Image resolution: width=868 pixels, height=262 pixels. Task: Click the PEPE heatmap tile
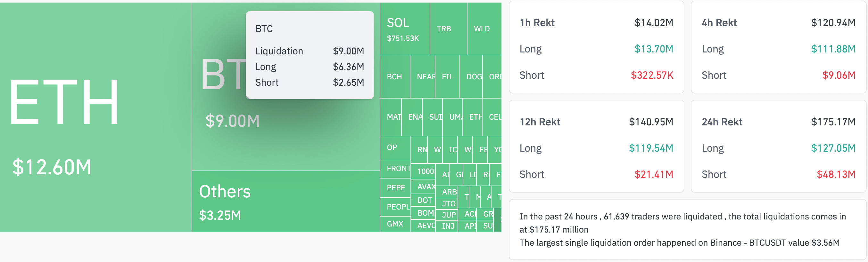(395, 188)
